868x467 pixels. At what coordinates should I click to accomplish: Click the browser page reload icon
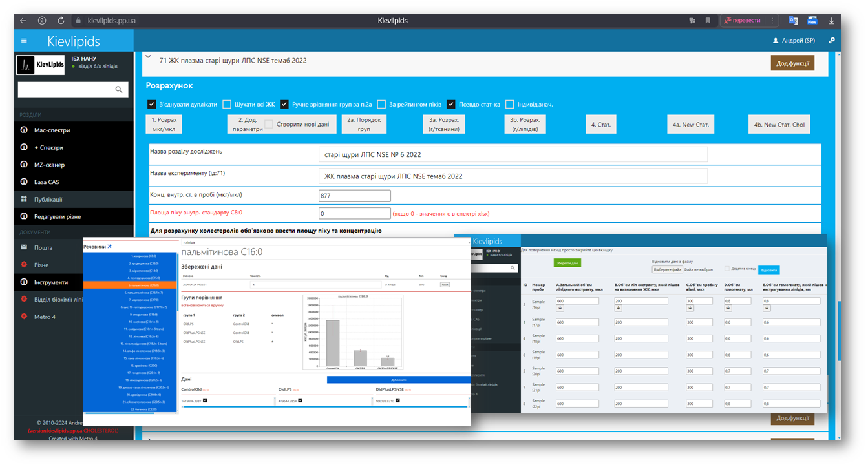(x=61, y=21)
